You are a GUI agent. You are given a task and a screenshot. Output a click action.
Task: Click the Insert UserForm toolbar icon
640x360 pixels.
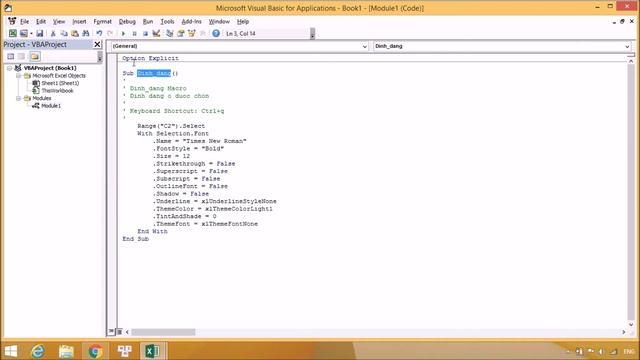coord(24,33)
